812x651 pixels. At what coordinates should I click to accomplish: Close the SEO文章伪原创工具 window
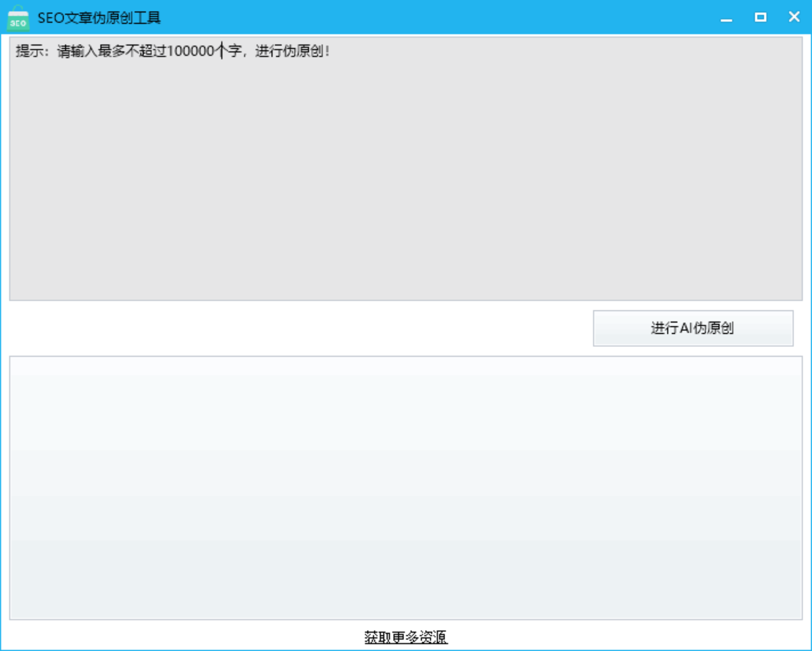click(794, 17)
